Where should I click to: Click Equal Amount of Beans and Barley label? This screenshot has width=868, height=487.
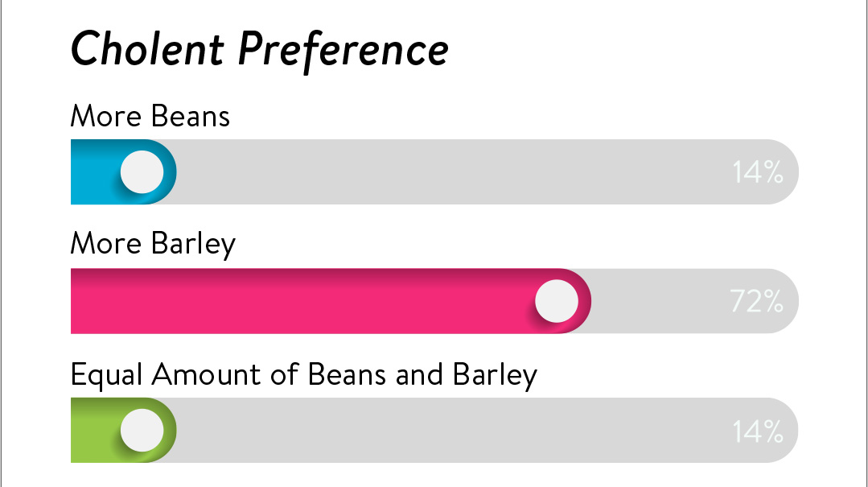tap(304, 375)
